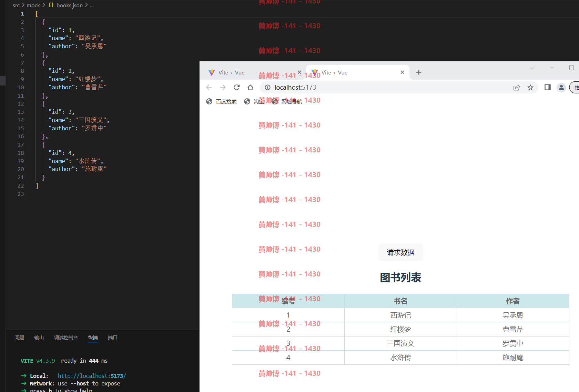Select the 终端 panel tab

click(93, 338)
